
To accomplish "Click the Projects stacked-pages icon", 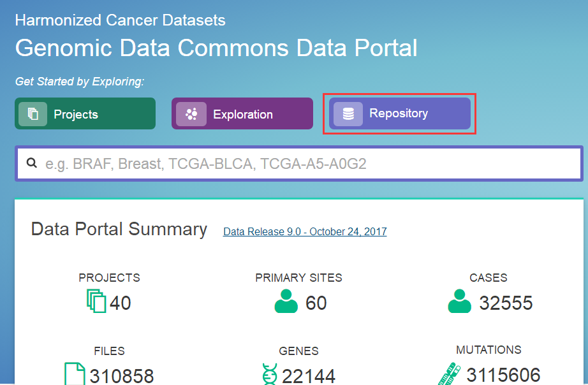I will tap(33, 114).
